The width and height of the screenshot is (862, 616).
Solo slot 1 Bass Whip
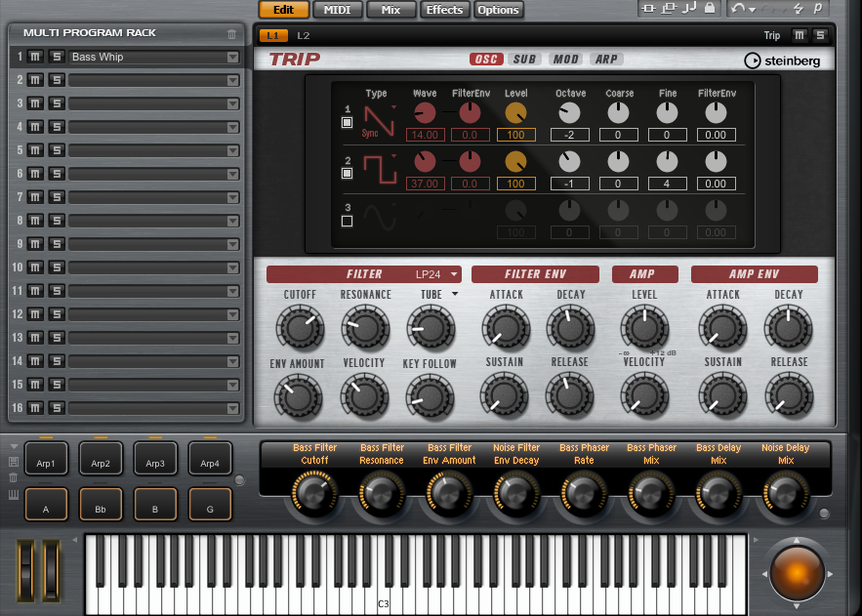pyautogui.click(x=57, y=57)
